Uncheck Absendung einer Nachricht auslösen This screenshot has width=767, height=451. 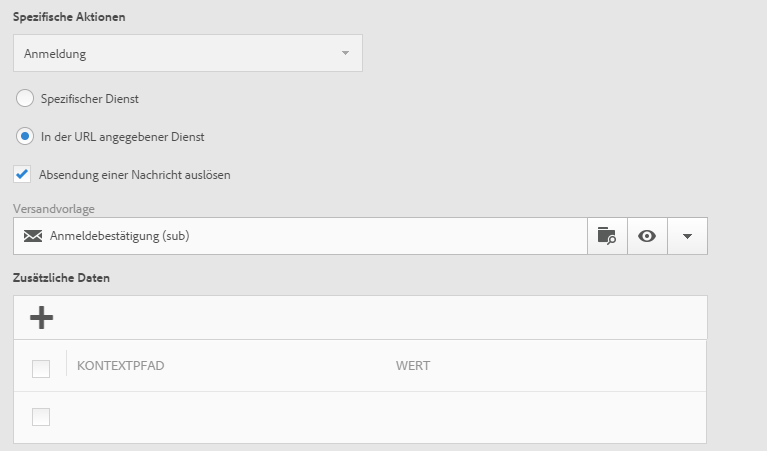pos(23,174)
